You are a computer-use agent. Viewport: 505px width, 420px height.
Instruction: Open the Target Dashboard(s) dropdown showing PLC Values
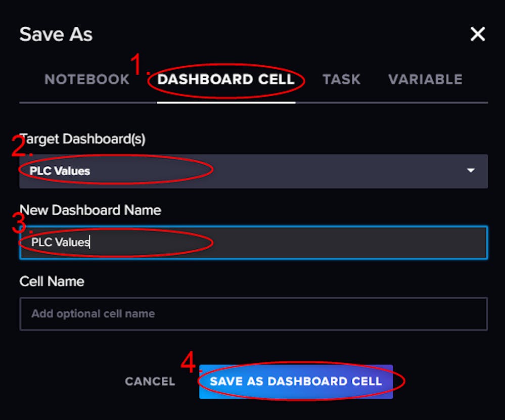tap(254, 171)
